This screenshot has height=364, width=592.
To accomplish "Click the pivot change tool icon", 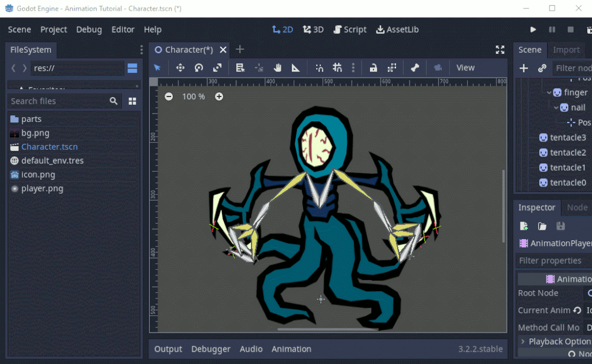I will click(x=259, y=67).
